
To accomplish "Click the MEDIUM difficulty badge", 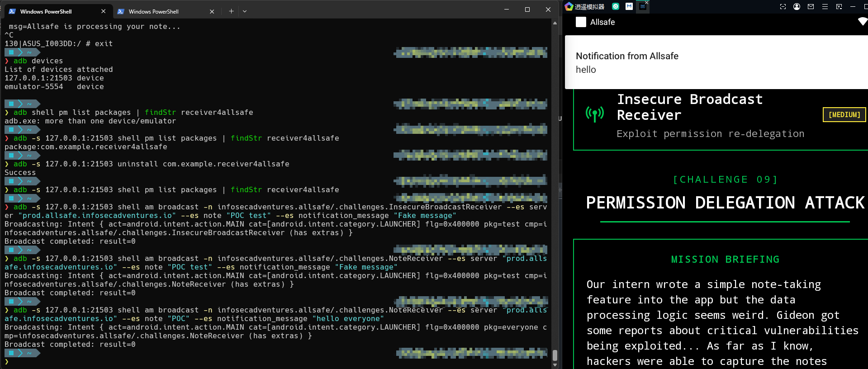I will point(844,115).
